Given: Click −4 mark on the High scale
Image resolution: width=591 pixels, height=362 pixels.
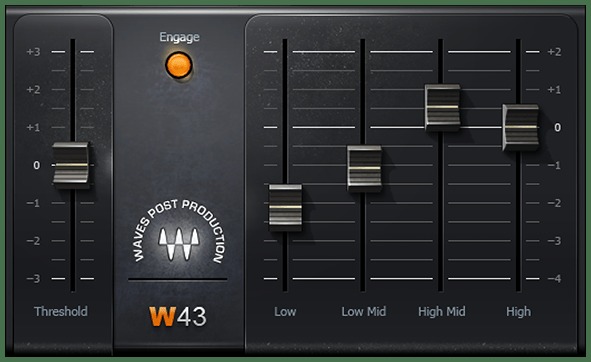Looking at the screenshot, I should pos(554,279).
